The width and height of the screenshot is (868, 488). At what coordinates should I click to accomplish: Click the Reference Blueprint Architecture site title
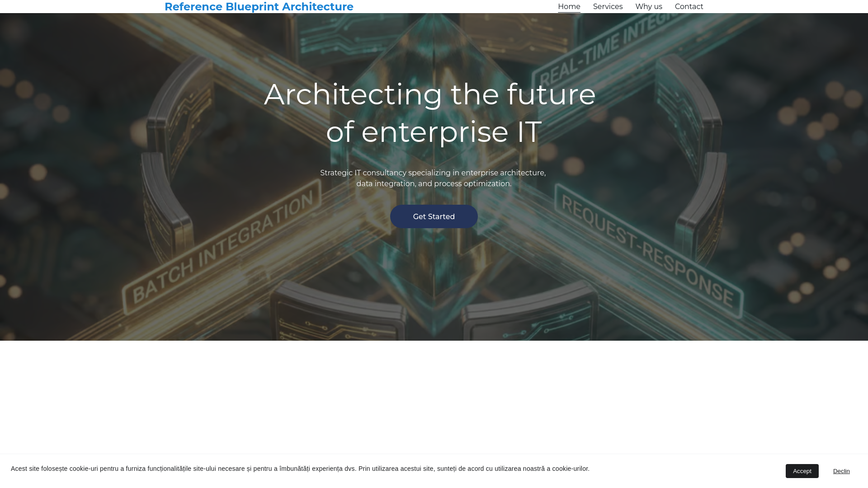(x=259, y=6)
